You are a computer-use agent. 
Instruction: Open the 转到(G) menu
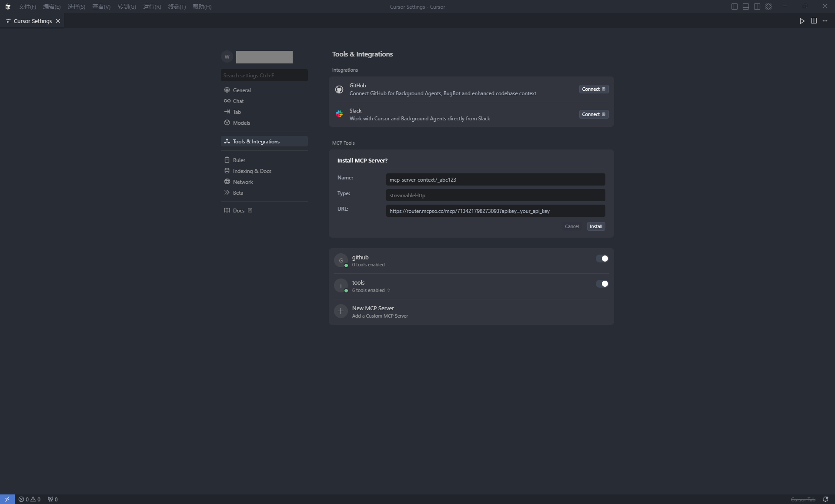click(x=127, y=7)
